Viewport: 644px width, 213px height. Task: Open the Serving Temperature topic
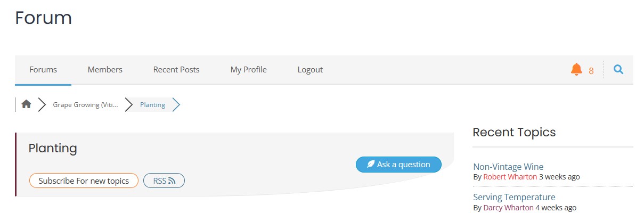[514, 197]
